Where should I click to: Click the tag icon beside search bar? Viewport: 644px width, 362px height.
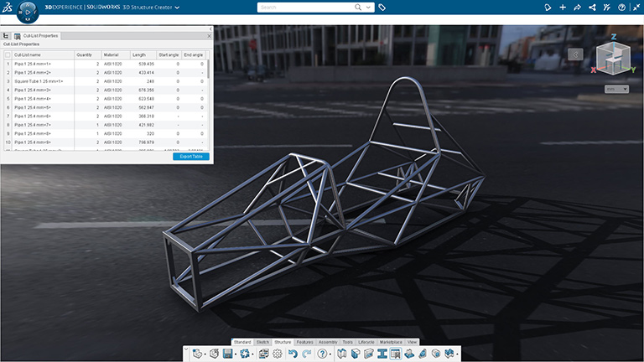pos(382,7)
